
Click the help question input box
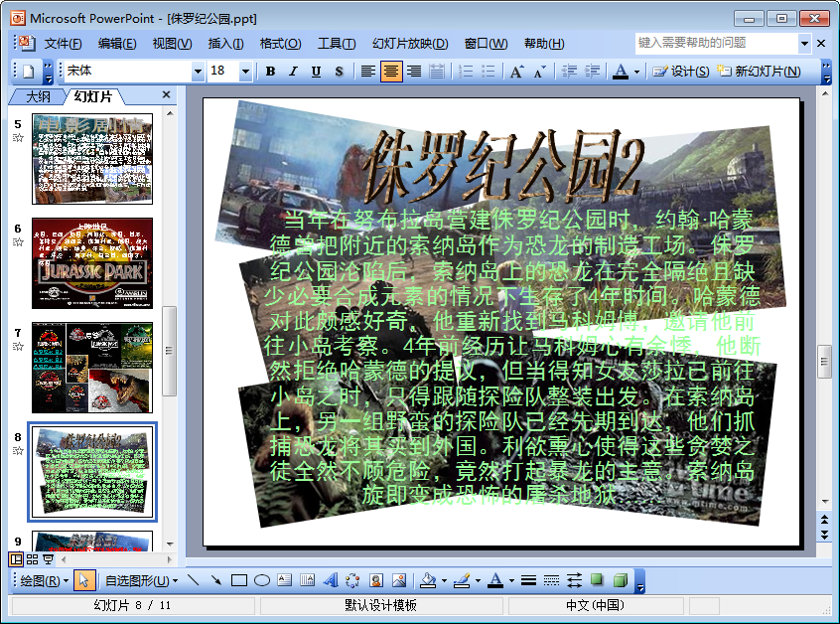(x=717, y=43)
